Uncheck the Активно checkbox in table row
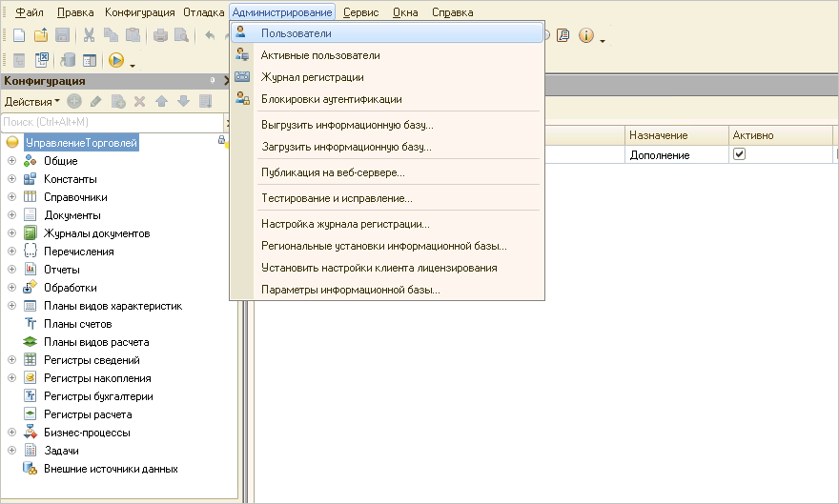Image resolution: width=839 pixels, height=504 pixels. 739,154
